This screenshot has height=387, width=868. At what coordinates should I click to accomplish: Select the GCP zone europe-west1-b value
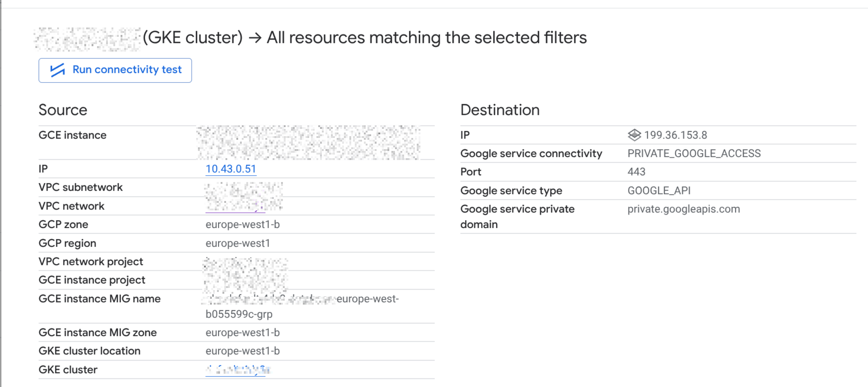(243, 224)
